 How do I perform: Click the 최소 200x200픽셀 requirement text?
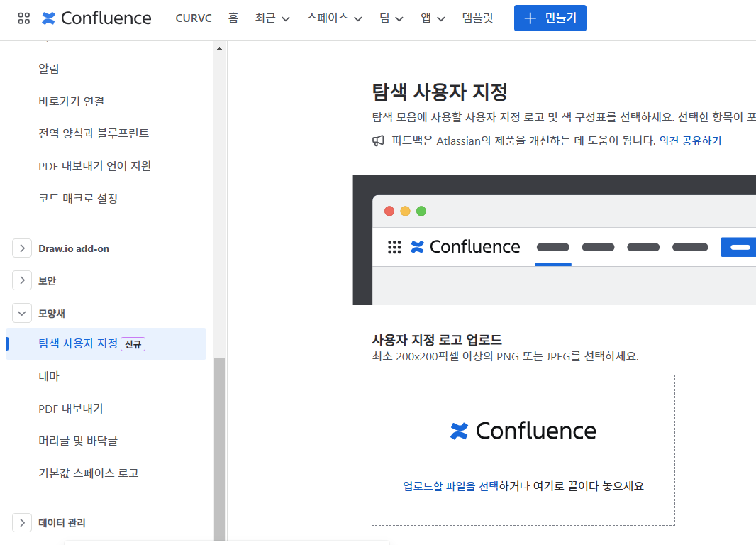click(x=505, y=356)
